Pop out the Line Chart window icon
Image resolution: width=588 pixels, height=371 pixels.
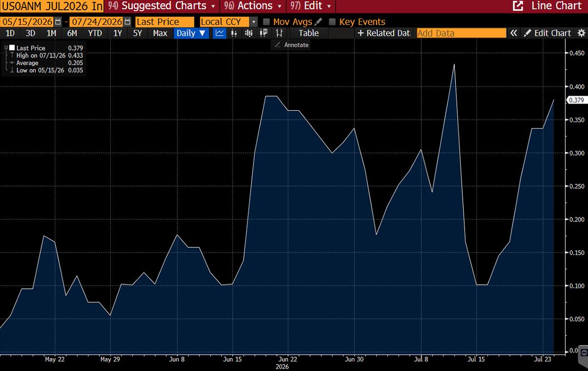tap(517, 6)
